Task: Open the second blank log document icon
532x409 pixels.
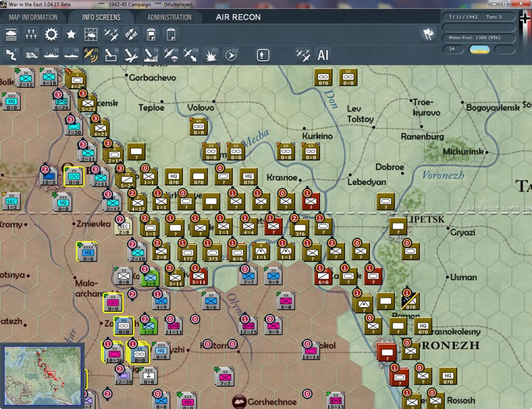Action: [x=171, y=34]
